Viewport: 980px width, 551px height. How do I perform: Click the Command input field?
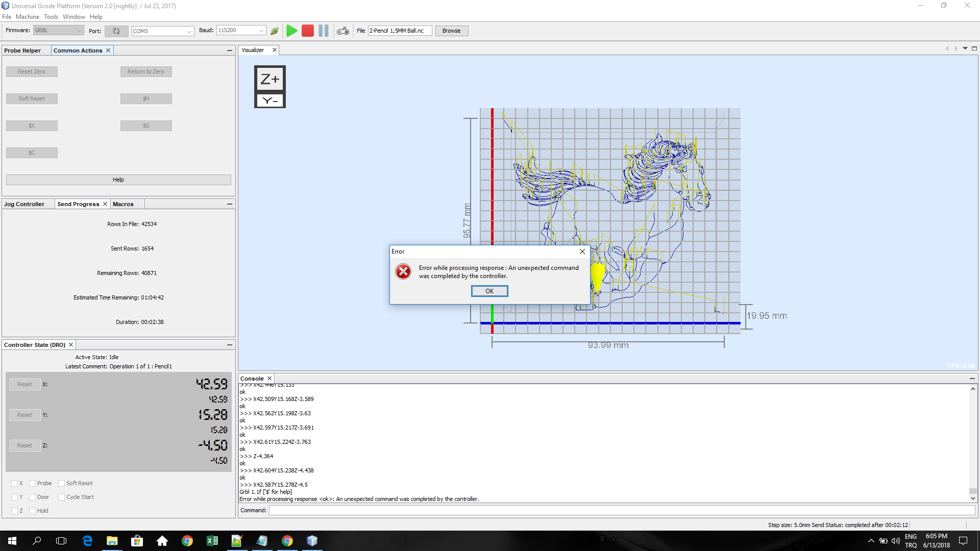622,510
